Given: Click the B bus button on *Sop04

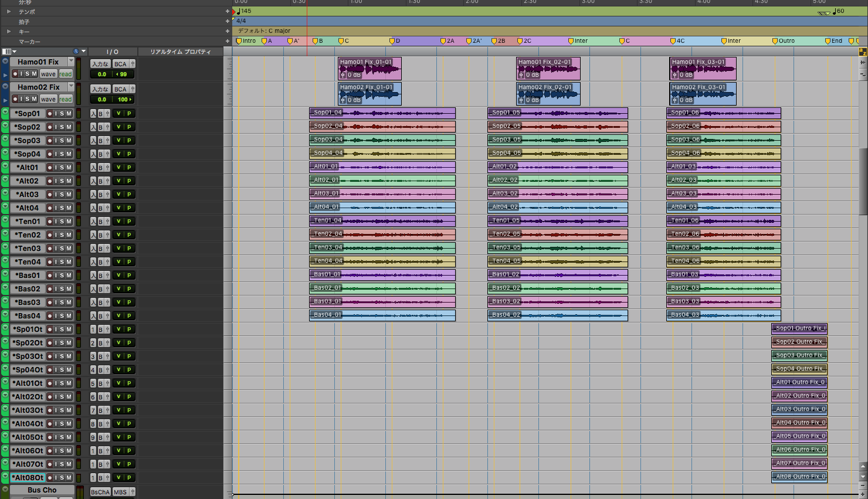Looking at the screenshot, I should click(x=100, y=154).
